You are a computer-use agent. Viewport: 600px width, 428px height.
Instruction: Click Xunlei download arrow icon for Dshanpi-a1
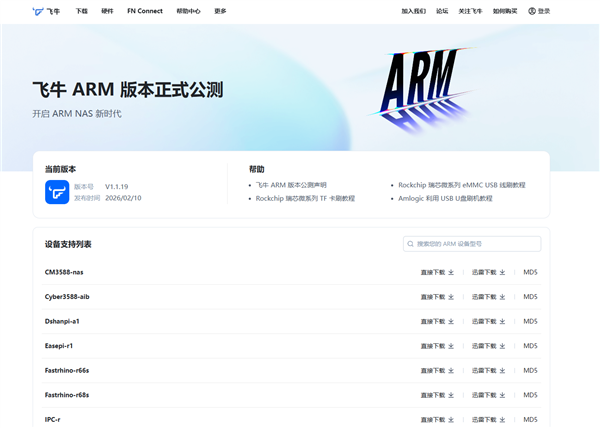(502, 321)
